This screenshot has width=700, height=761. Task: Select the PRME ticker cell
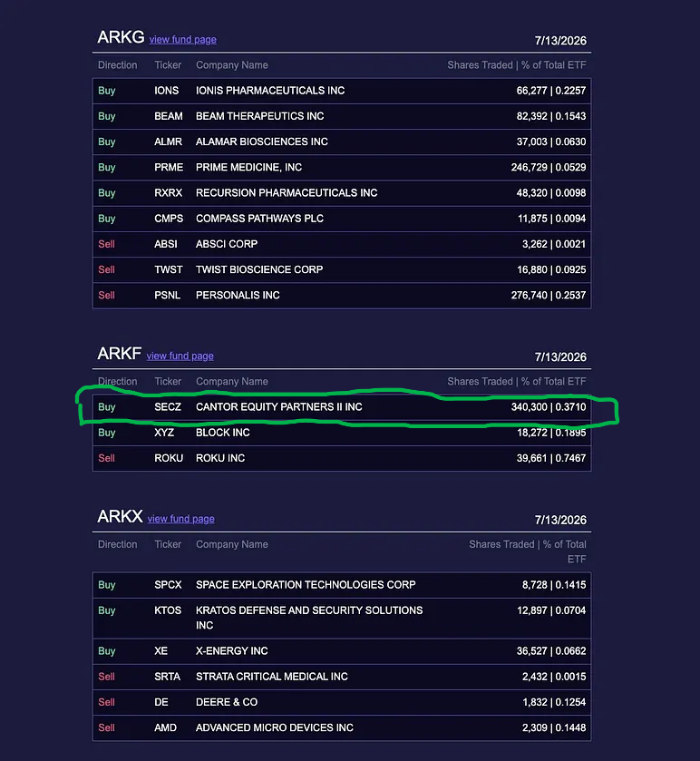point(169,168)
